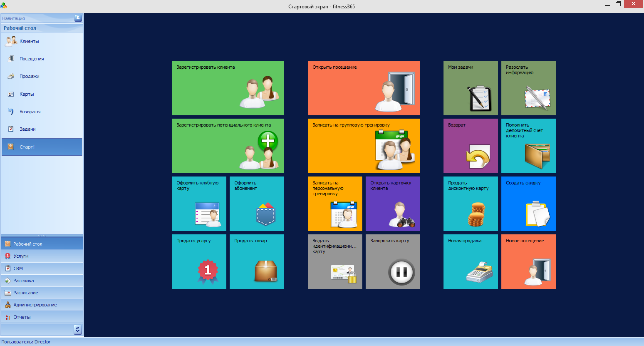Open the Клиенты text link in sidebar

(x=29, y=41)
